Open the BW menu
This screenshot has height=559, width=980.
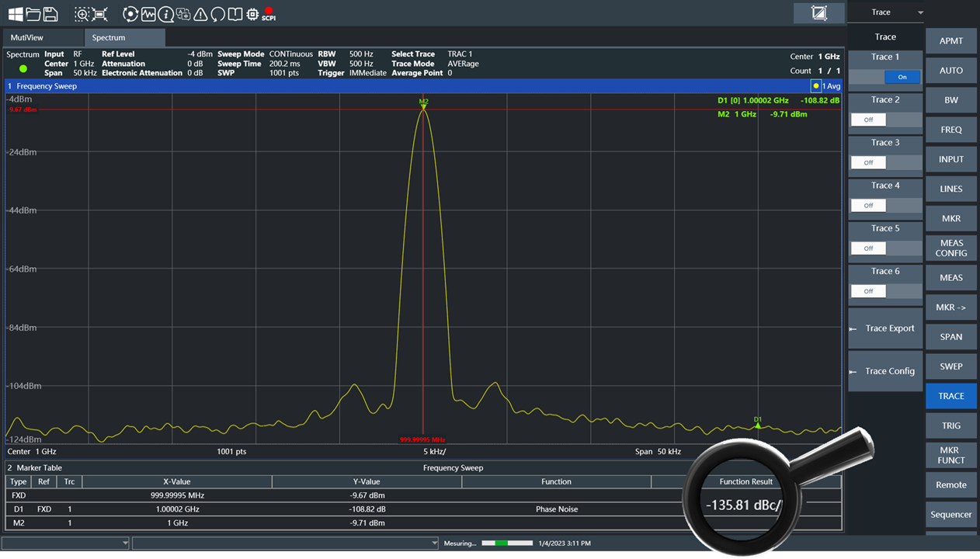tap(951, 100)
